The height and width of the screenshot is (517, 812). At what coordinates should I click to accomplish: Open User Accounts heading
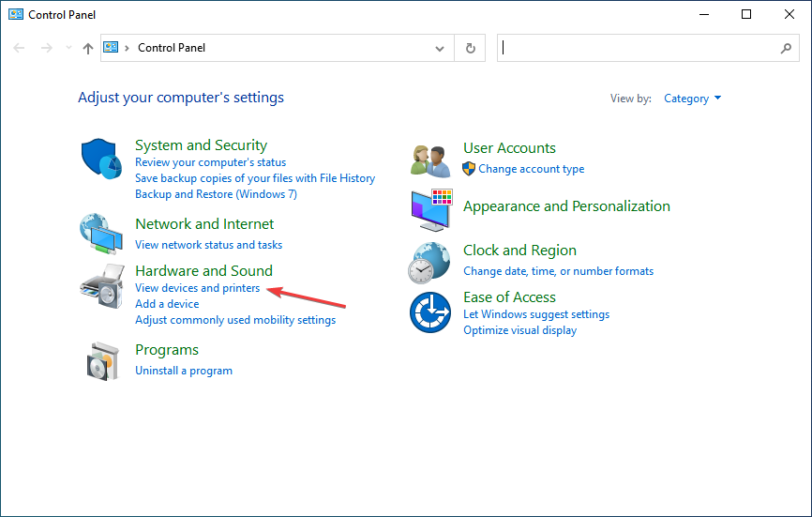click(x=509, y=148)
